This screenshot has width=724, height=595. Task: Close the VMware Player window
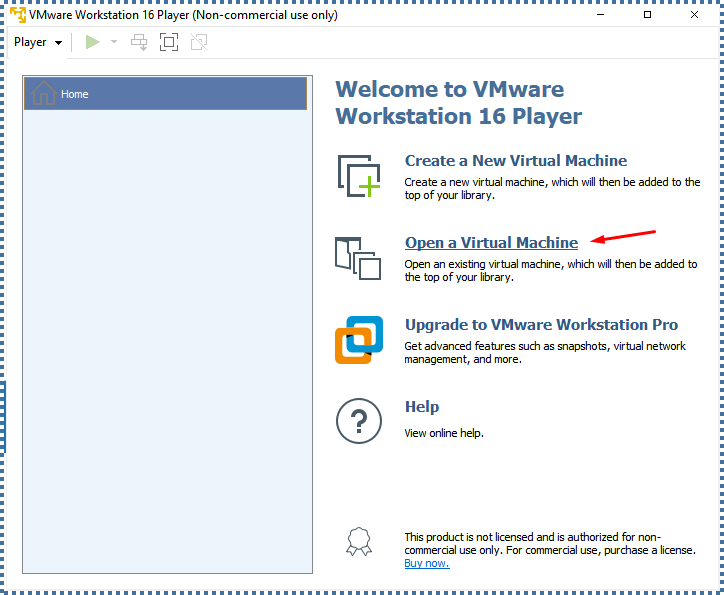click(694, 15)
